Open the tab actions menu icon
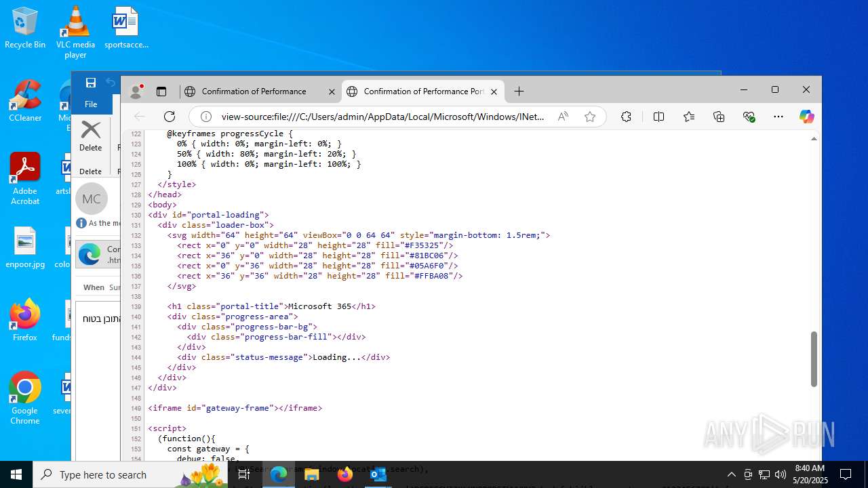 coord(161,91)
